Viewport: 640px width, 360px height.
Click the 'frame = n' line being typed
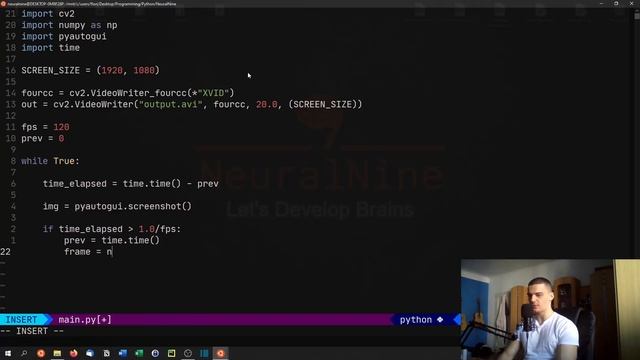click(88, 252)
